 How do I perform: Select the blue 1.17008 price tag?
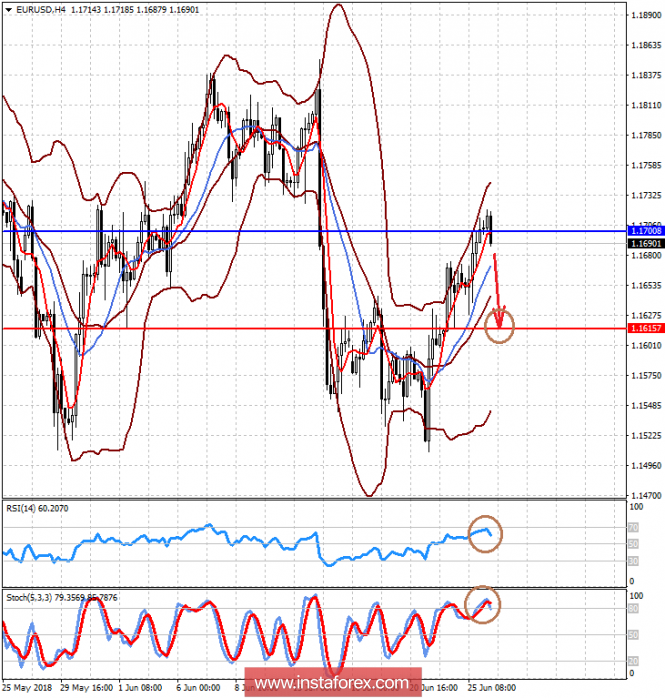645,231
